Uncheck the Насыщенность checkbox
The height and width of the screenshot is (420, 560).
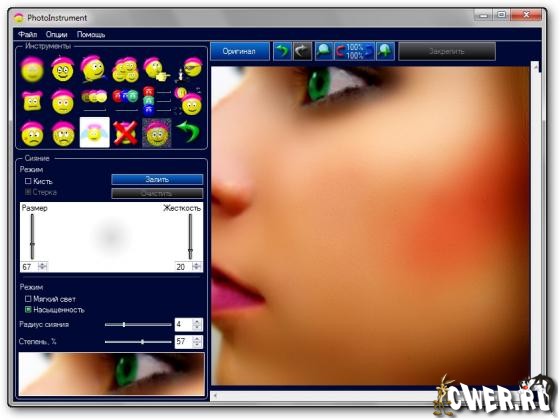point(28,310)
